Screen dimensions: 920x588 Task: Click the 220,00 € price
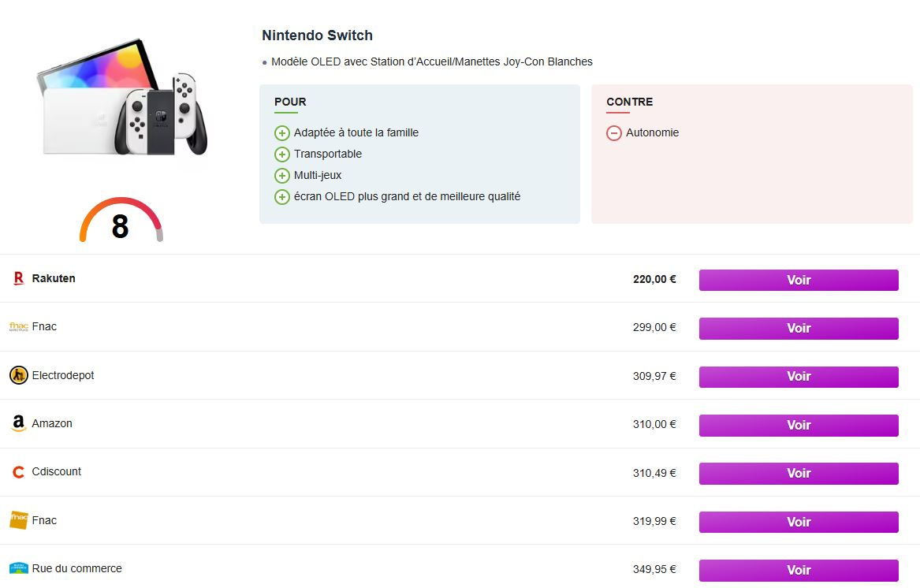click(654, 279)
